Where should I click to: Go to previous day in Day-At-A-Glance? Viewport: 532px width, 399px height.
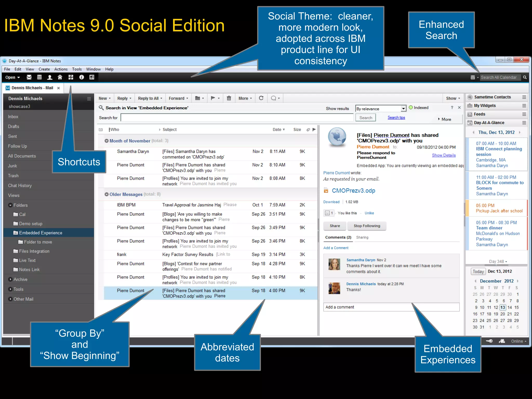[x=474, y=132]
